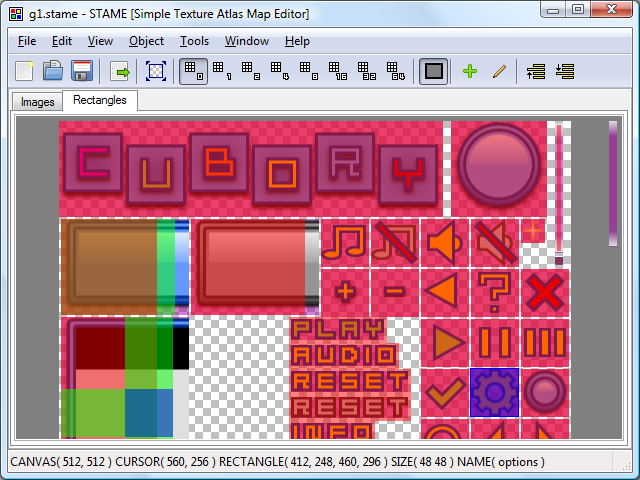Screen dimensions: 640x480
Task: Select grid size 2 toggle
Action: (x=251, y=71)
